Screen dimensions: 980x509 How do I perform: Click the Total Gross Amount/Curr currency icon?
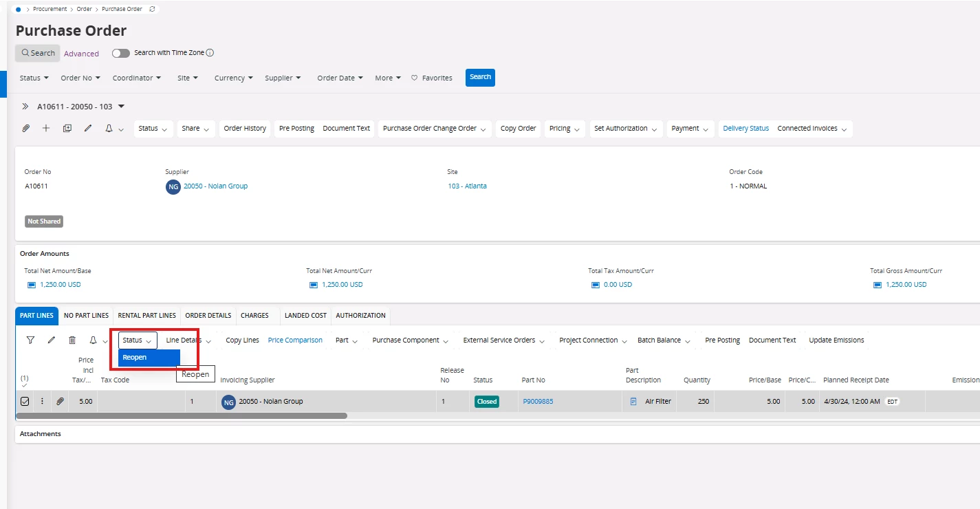pos(877,285)
